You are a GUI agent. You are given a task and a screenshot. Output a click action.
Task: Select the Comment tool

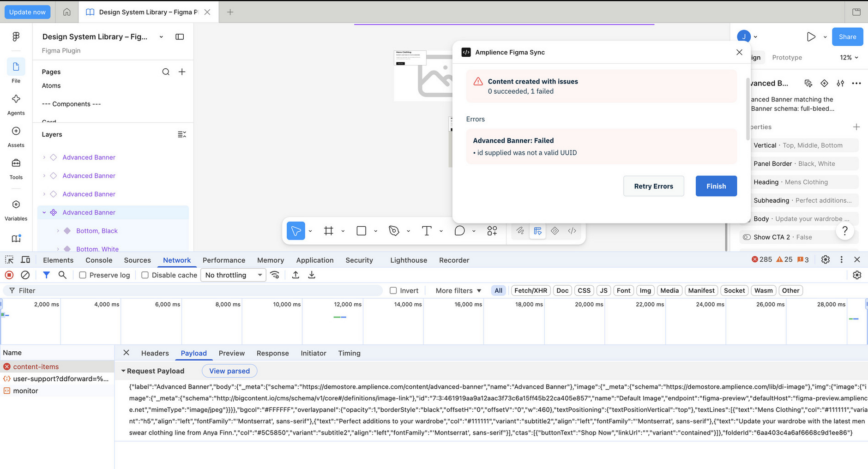point(459,231)
